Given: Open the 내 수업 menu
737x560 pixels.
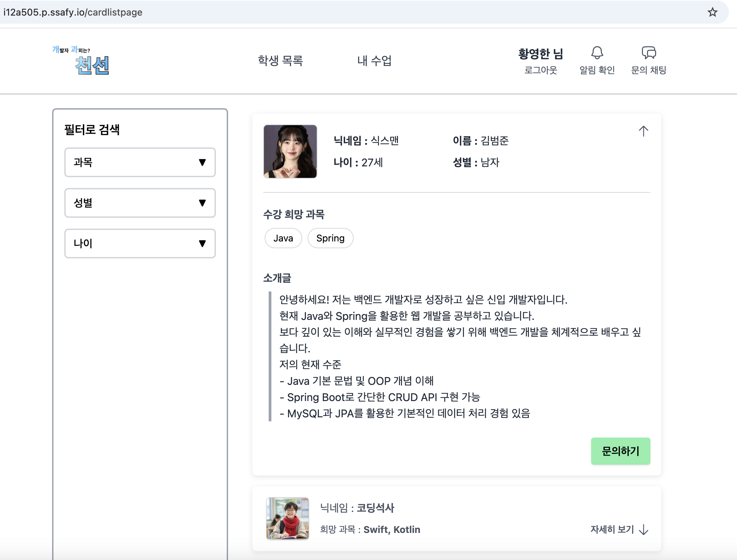Looking at the screenshot, I should (374, 61).
